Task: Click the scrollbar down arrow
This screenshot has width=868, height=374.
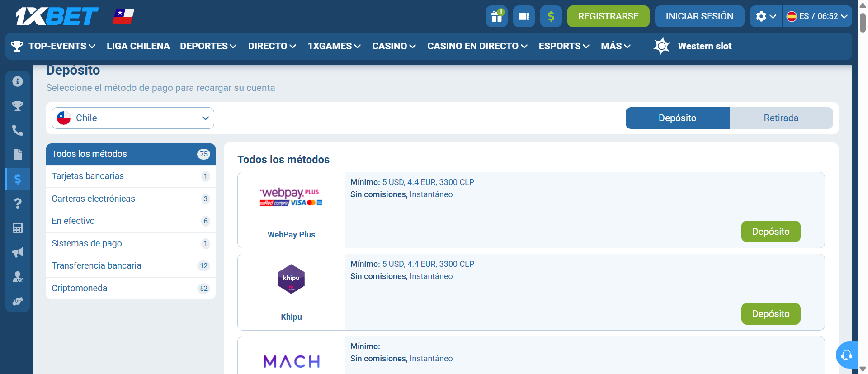Action: (x=863, y=369)
